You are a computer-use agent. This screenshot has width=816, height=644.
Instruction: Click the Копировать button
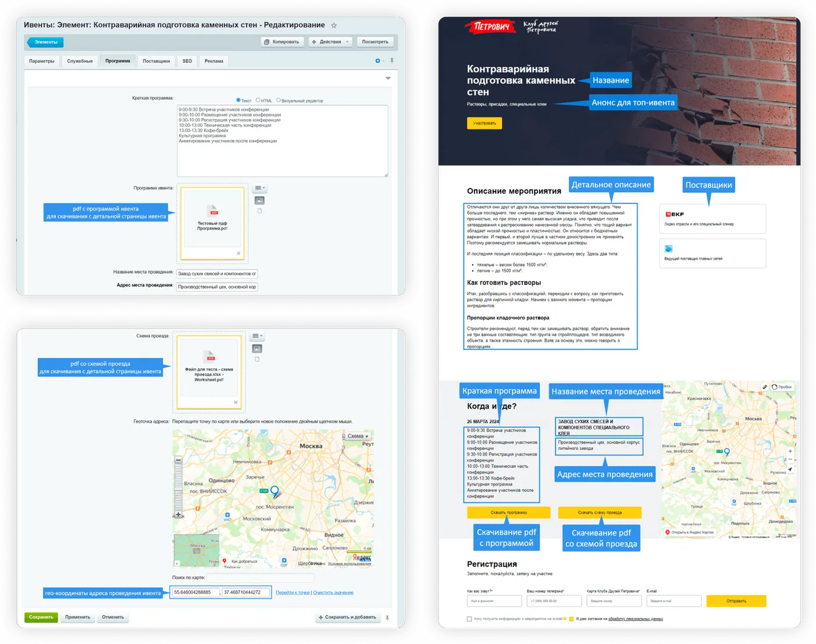click(x=282, y=42)
